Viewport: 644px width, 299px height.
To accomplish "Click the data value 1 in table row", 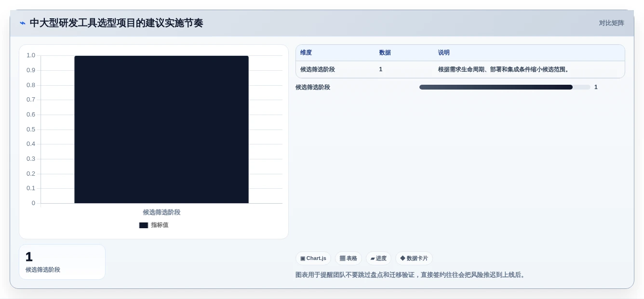I will (381, 69).
